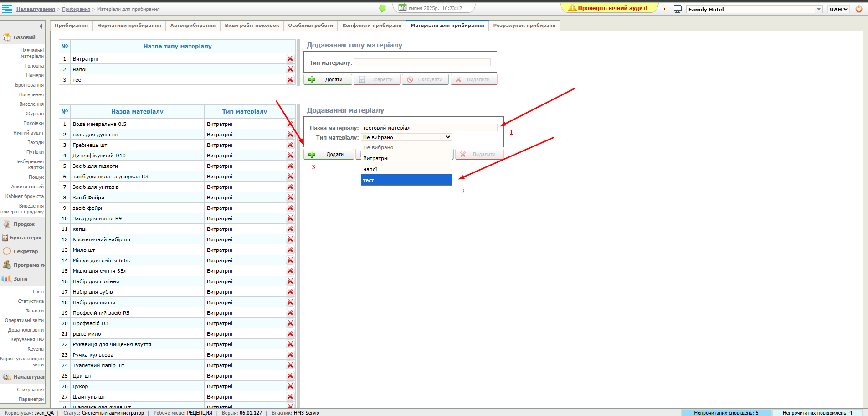Viewport: 868px width, 416px height.
Task: Expand the 'Бухгалтерія' sidebar section
Action: [x=26, y=238]
